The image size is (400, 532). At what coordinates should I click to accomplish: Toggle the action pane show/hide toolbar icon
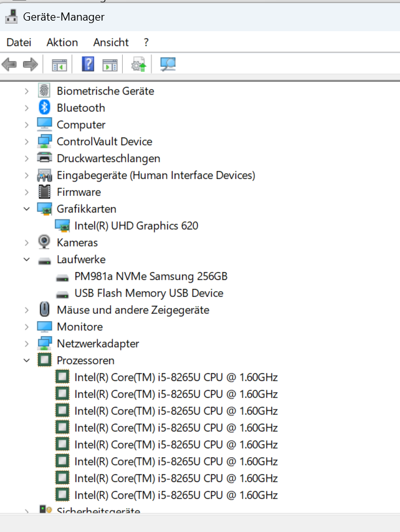[x=110, y=65]
